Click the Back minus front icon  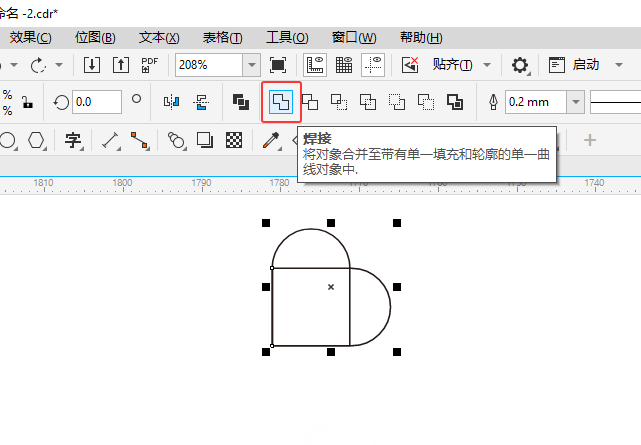[426, 102]
